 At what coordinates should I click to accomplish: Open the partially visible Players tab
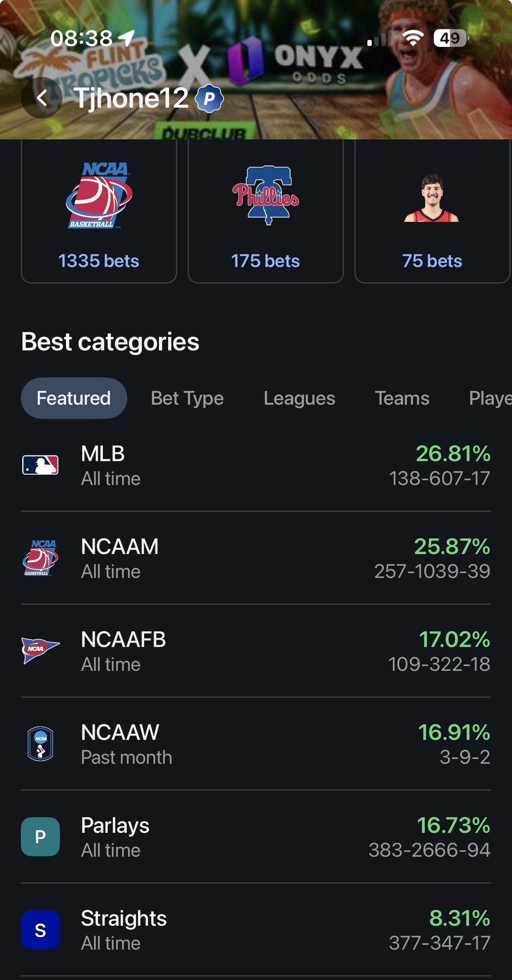coord(490,398)
